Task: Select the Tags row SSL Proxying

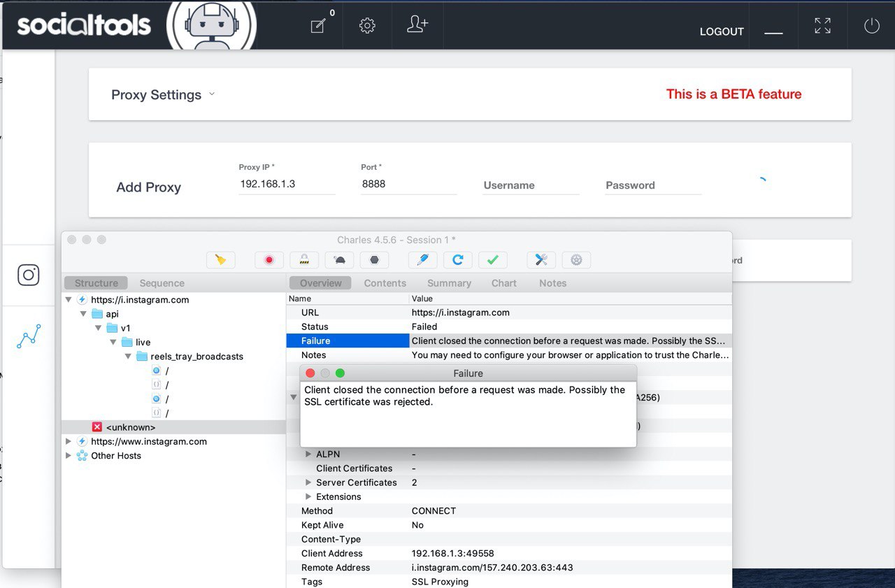Action: coord(509,582)
